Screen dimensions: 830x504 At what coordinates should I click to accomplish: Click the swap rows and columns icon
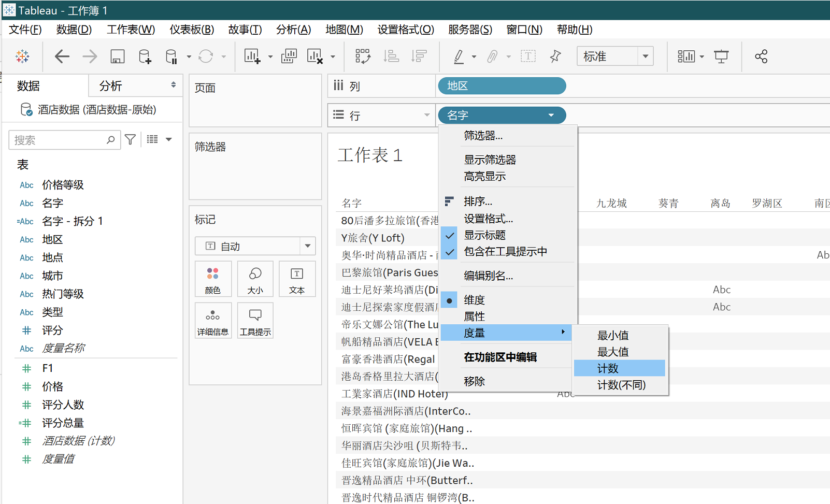[363, 56]
